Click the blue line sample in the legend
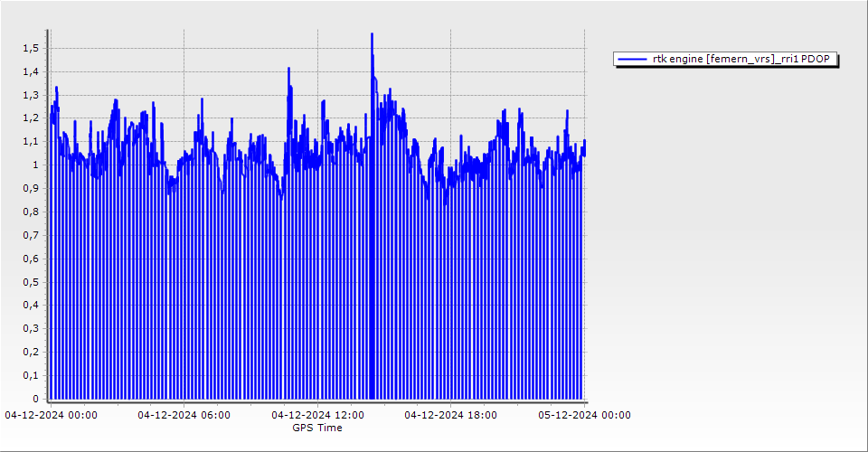Screen dimensions: 868x452 pyautogui.click(x=632, y=59)
